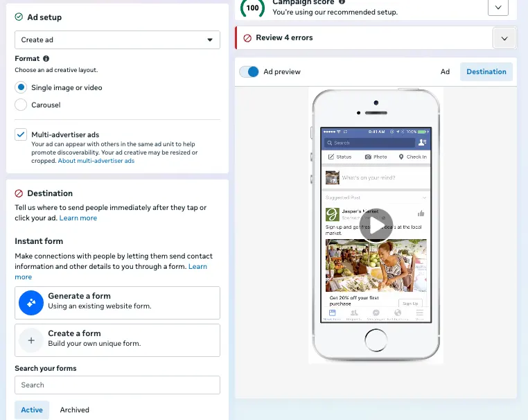Click Create a form option

click(x=117, y=340)
